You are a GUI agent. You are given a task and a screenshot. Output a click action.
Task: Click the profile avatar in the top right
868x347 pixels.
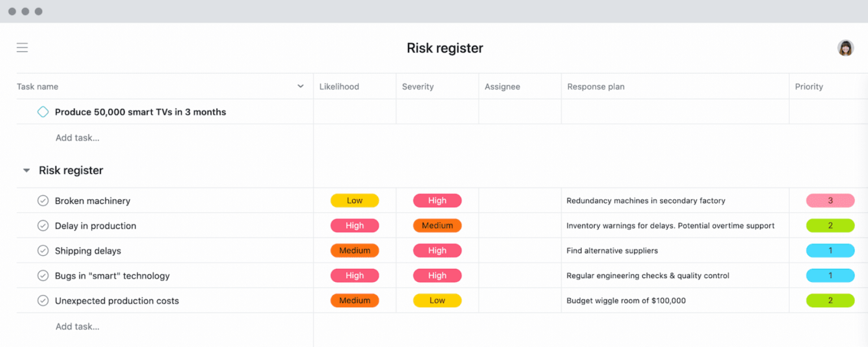click(845, 48)
